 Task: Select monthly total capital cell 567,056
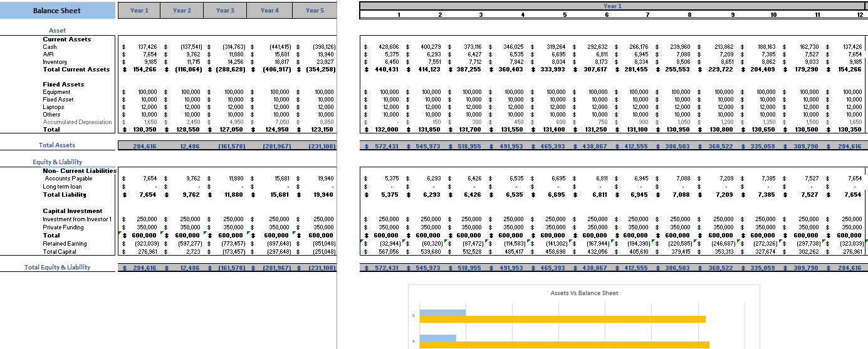(x=389, y=251)
